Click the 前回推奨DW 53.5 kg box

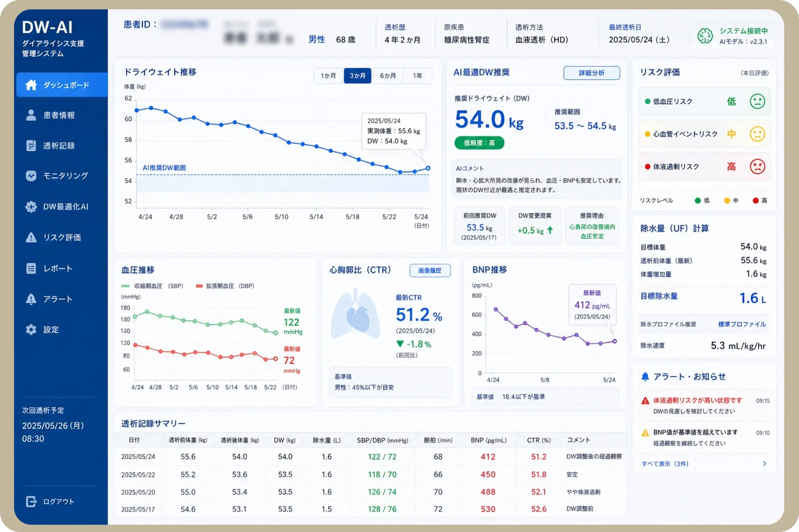(x=479, y=226)
